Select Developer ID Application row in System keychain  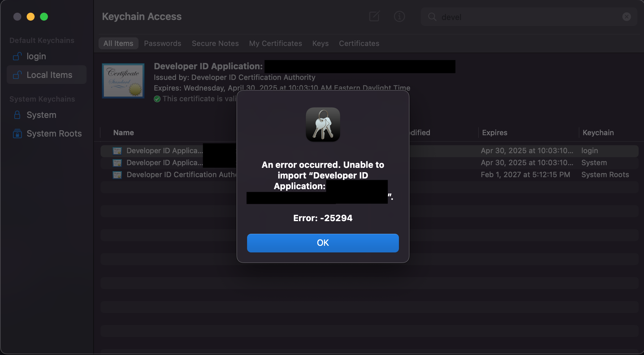pyautogui.click(x=369, y=163)
